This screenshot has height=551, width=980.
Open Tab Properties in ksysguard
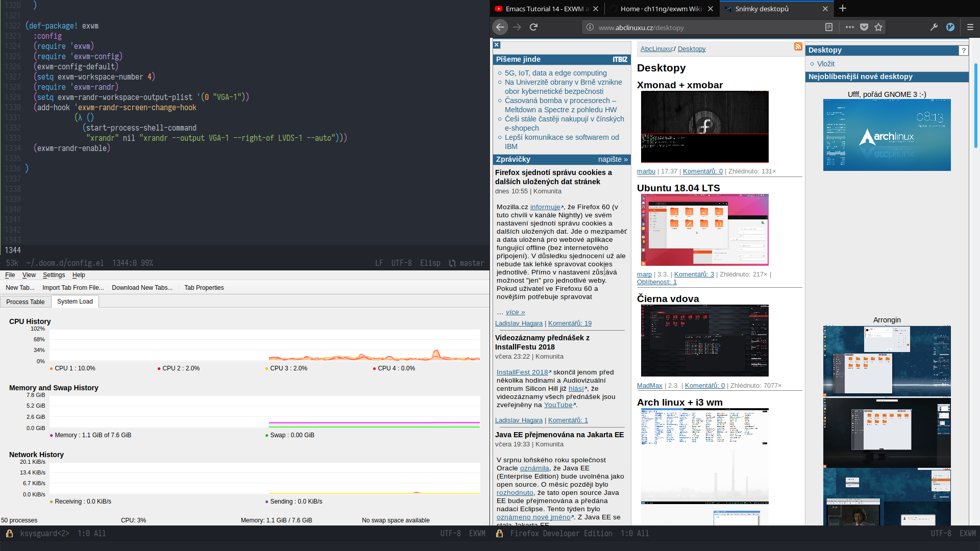tap(204, 288)
